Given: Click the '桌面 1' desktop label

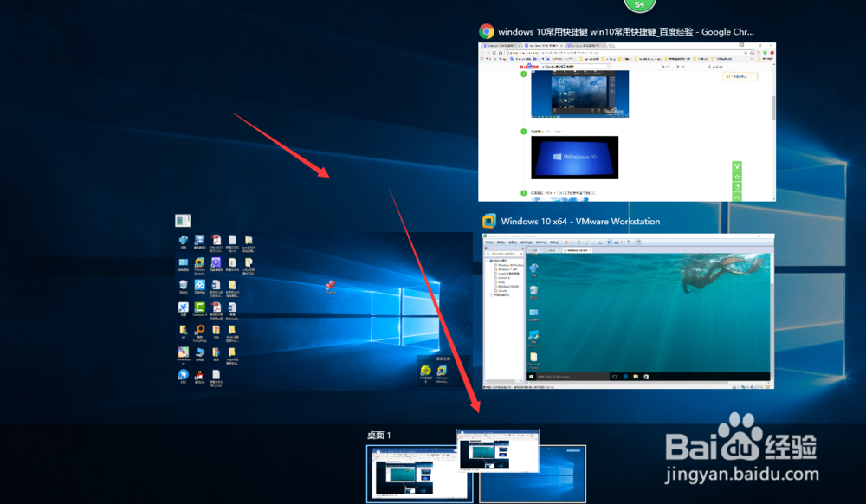Looking at the screenshot, I should [x=379, y=435].
